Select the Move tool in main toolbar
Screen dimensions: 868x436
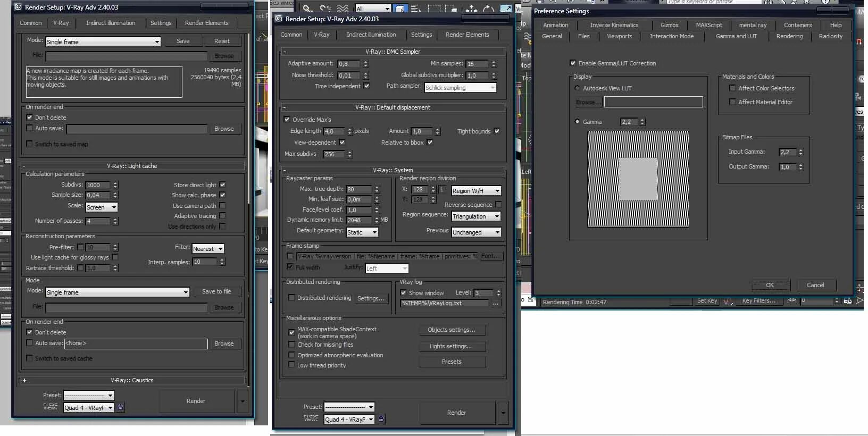[x=471, y=9]
